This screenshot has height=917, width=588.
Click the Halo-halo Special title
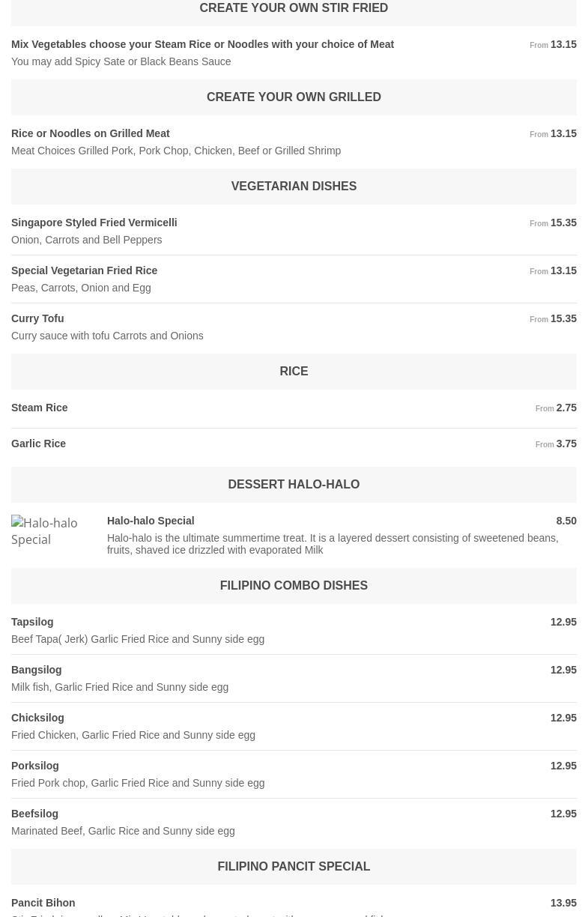click(151, 521)
